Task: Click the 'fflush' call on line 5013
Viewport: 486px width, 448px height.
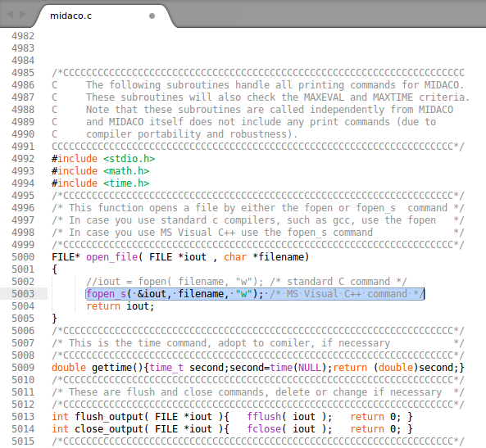Action: coord(264,417)
